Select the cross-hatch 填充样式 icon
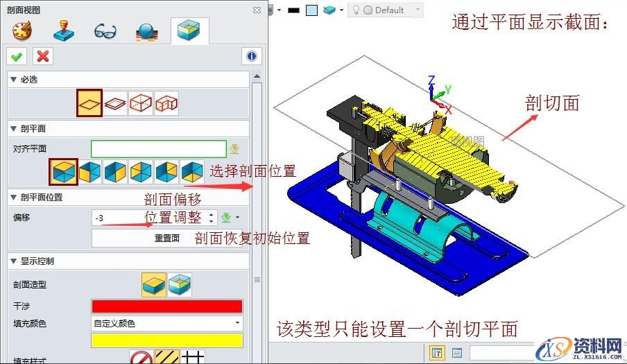 pos(193,358)
